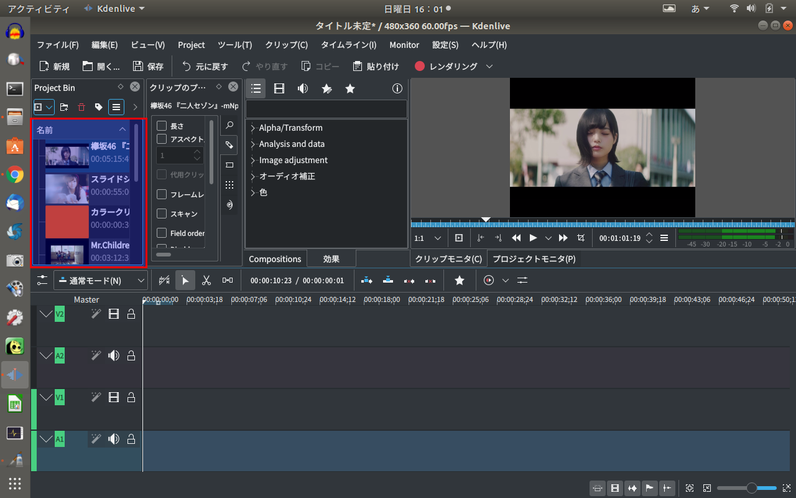The height and width of the screenshot is (498, 796).
Task: Click the monitor crop/zone icon
Action: (x=581, y=238)
